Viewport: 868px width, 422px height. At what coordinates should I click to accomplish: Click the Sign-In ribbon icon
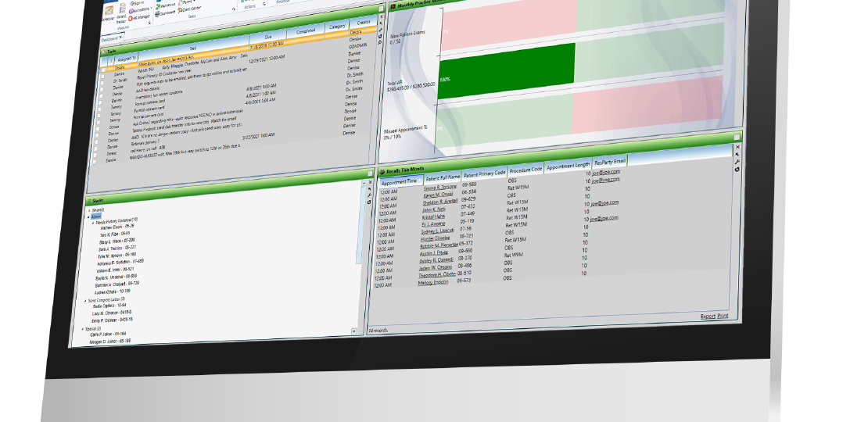[x=138, y=3]
